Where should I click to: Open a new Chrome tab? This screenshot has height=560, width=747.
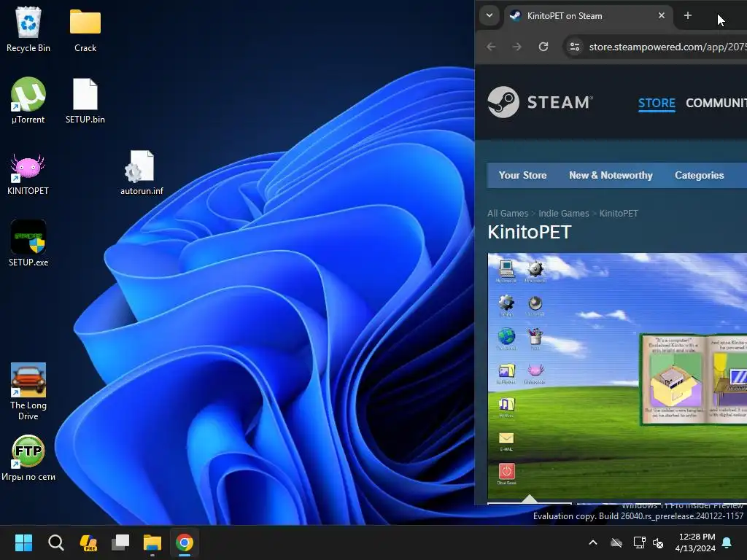point(687,16)
